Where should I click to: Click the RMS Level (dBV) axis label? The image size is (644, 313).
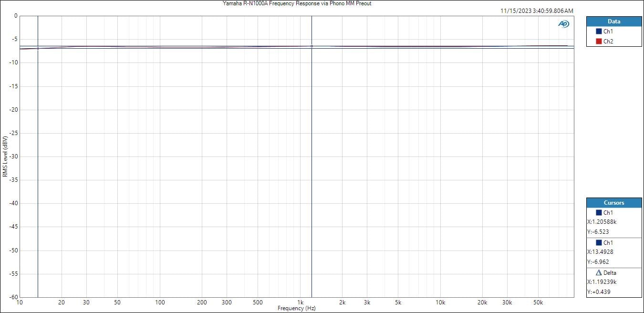pos(5,156)
